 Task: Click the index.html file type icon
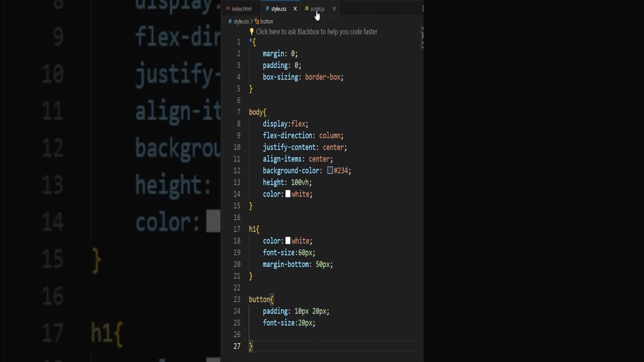(228, 9)
